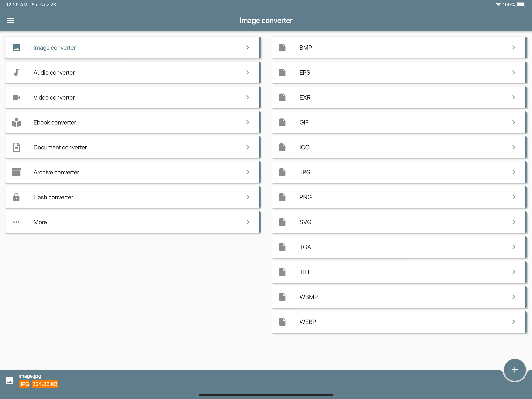
Task: Click the camera icon for Video converter
Action: click(16, 97)
